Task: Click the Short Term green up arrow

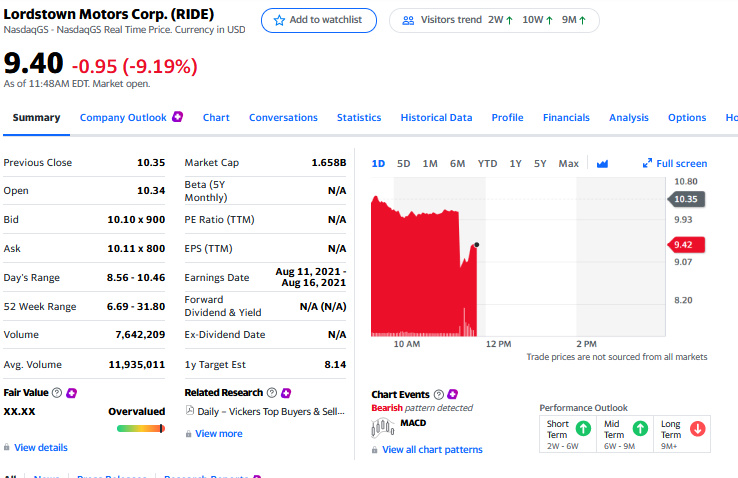Action: [584, 428]
